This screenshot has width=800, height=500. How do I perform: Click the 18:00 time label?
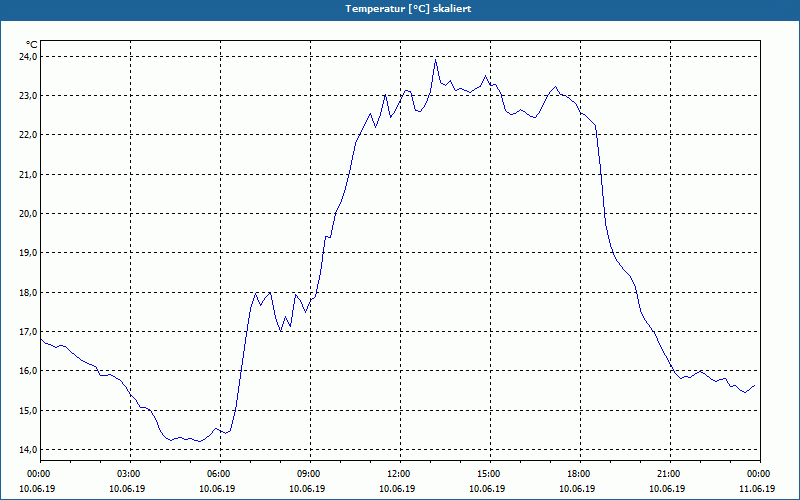pos(580,474)
